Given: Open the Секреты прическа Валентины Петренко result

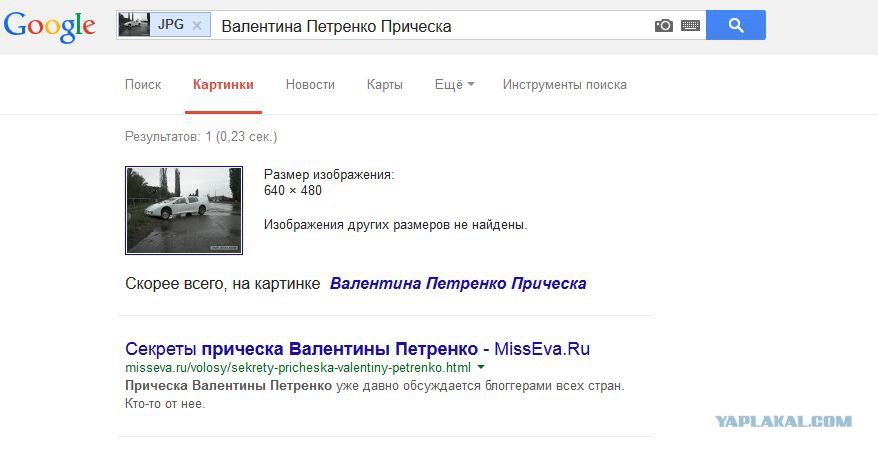Looking at the screenshot, I should [357, 349].
